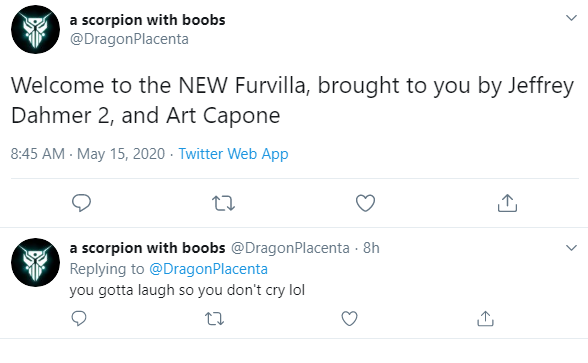Like the 'you gotta laugh' reply
This screenshot has height=363, width=588.
pyautogui.click(x=349, y=319)
